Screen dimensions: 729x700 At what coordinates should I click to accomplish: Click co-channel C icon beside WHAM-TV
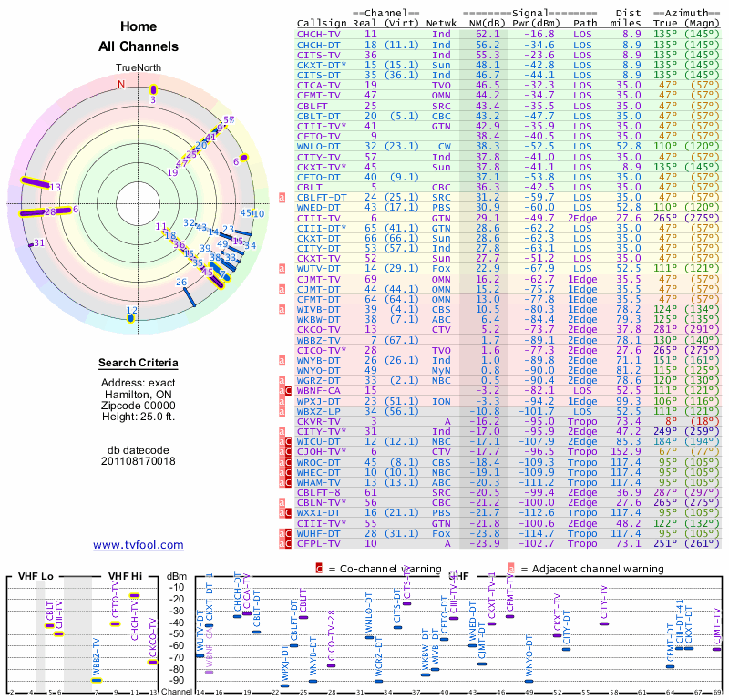[x=288, y=483]
